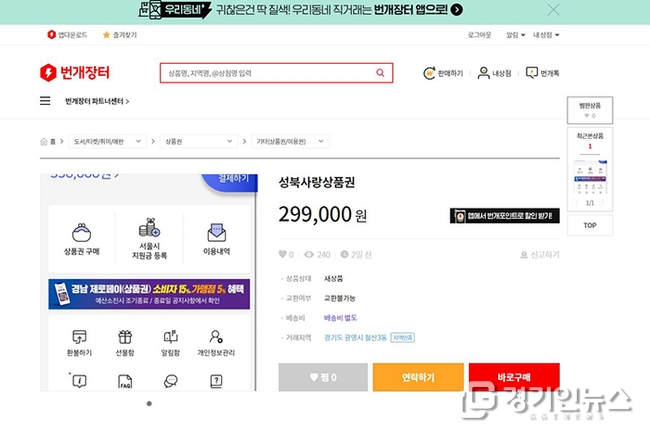This screenshot has height=432, width=650.
Task: Click the 즐겨찾기 star icon
Action: pyautogui.click(x=106, y=35)
